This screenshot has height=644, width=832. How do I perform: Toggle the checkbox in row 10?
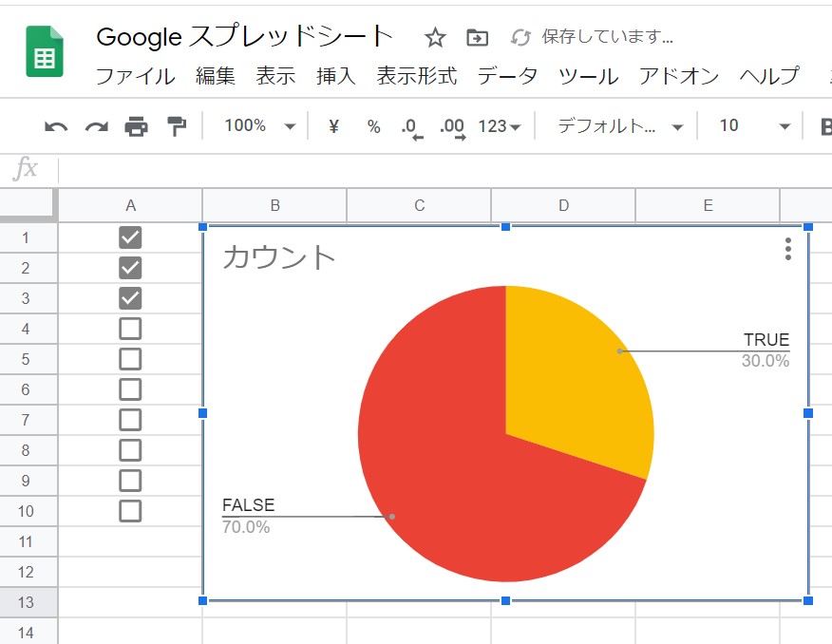[130, 511]
